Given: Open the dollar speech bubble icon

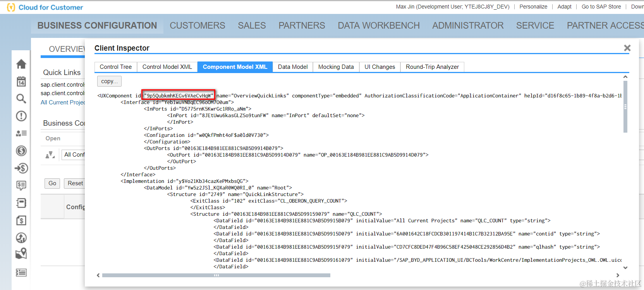Looking at the screenshot, I should pos(21,186).
